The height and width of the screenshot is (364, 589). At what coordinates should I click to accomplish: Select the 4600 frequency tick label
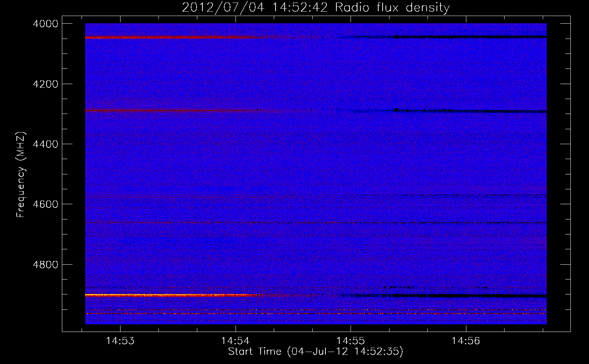46,204
